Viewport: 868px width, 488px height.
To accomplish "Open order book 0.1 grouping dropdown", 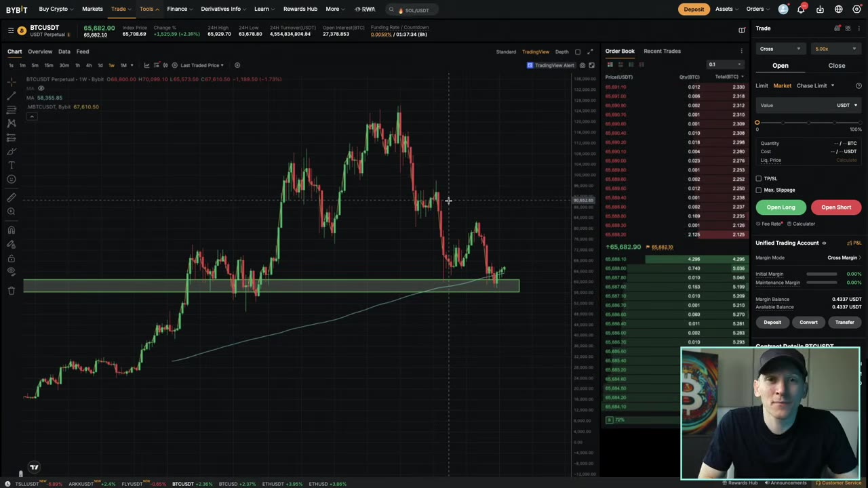I will 724,64.
